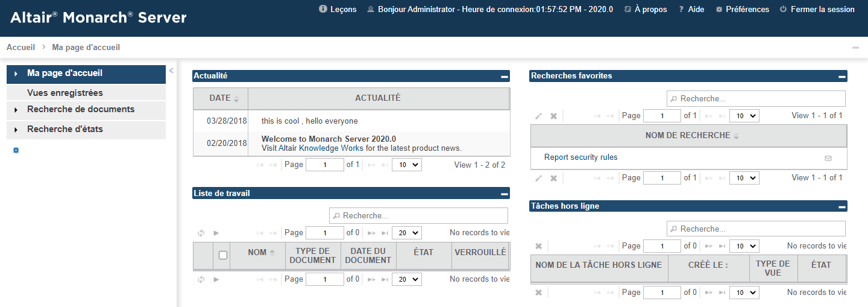Click the delete X below the Recherches favorites table
Viewport: 868px width, 307px height.
coord(553,178)
